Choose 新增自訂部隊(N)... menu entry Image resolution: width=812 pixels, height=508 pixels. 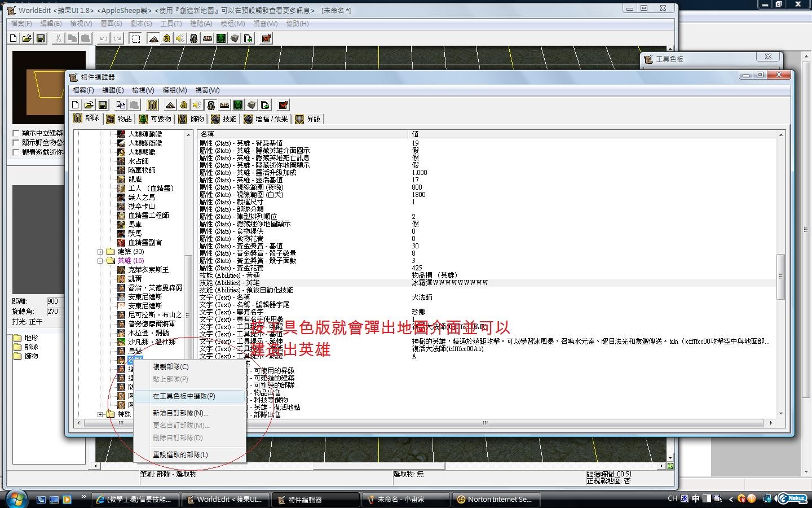click(x=190, y=413)
